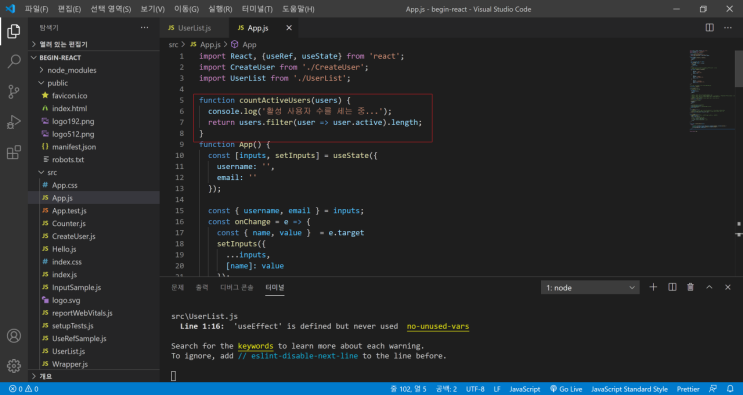The image size is (743, 395).
Task: Open the 파일(F) menu
Action: [x=36, y=9]
